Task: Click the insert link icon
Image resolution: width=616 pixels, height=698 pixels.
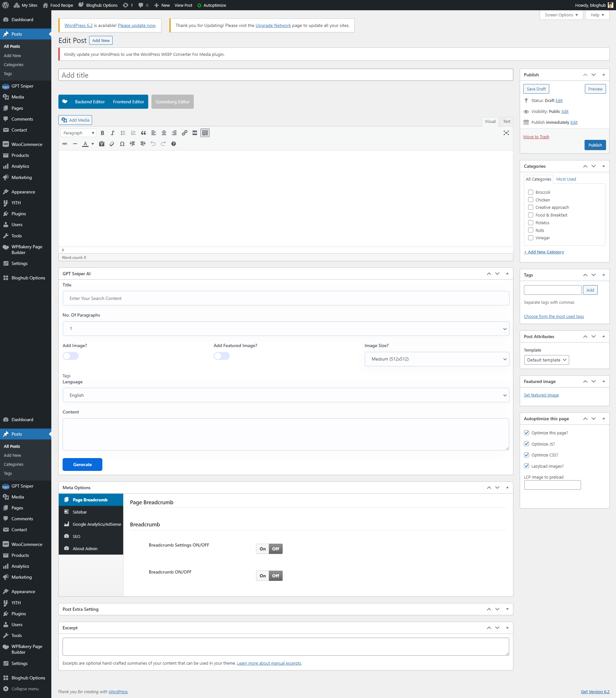Action: [x=184, y=133]
